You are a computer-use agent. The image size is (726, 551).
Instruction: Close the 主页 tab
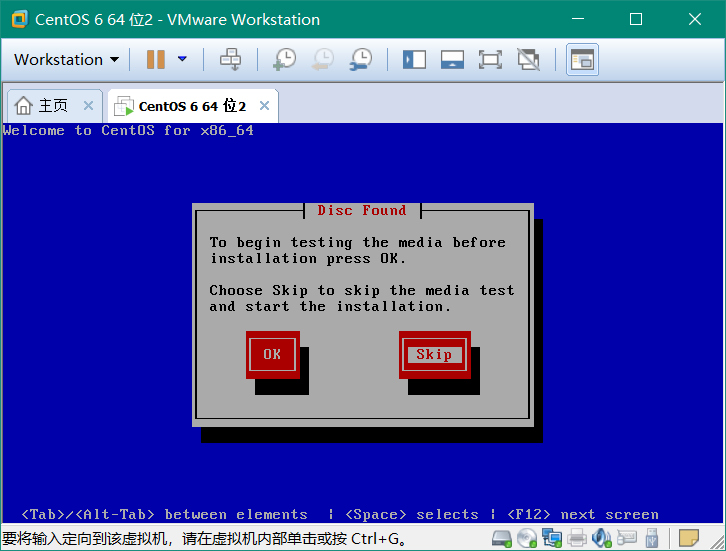88,106
